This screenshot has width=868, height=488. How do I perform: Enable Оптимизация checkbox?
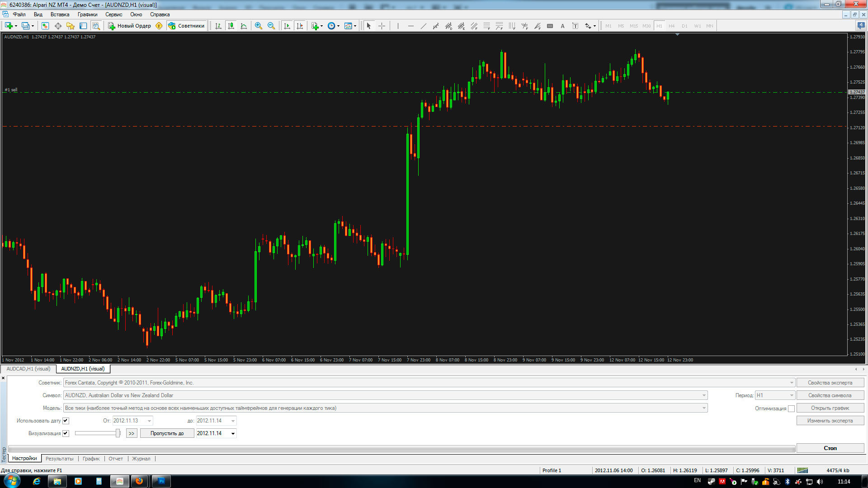pyautogui.click(x=791, y=408)
